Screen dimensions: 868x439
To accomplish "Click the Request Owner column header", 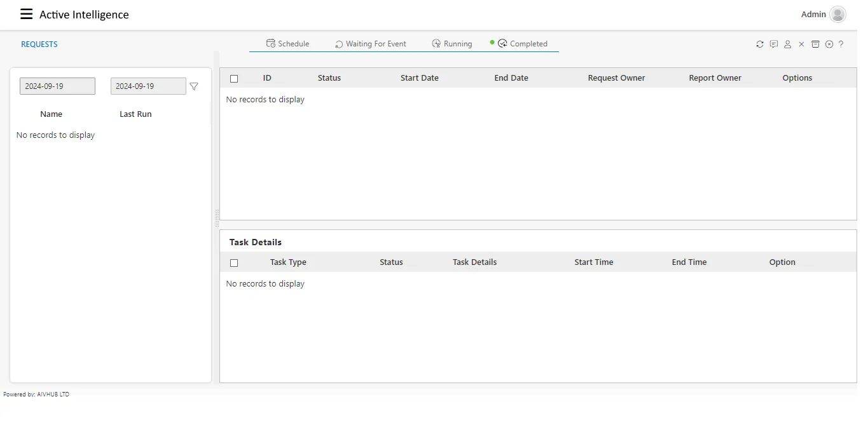I will (x=616, y=78).
